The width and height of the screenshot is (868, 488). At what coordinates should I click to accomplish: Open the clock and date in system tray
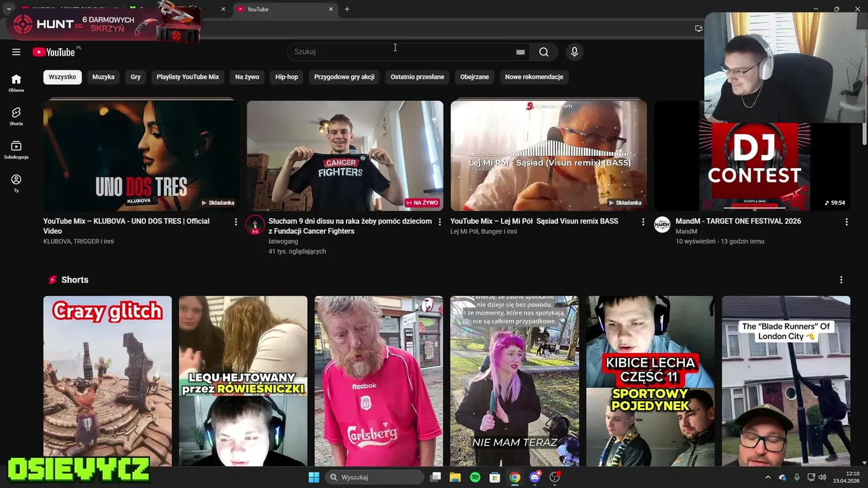click(x=846, y=477)
